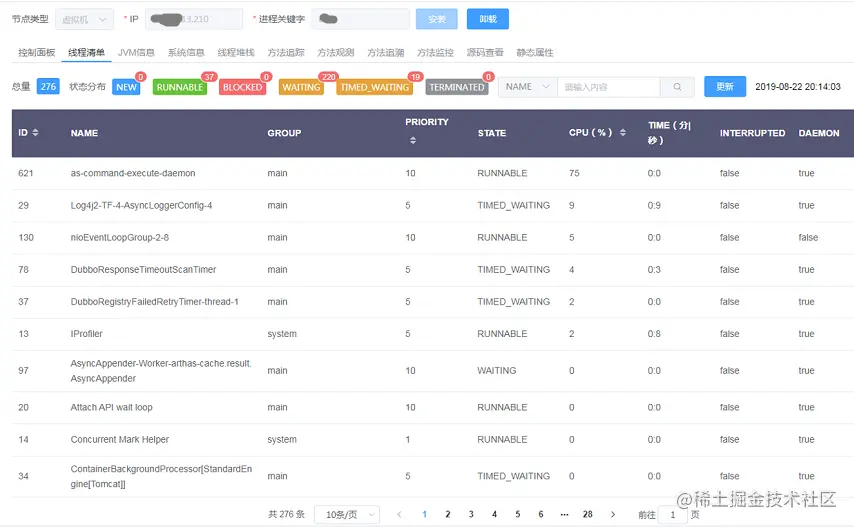Select thread IProfiler
Image resolution: width=854 pixels, height=527 pixels.
86,334
